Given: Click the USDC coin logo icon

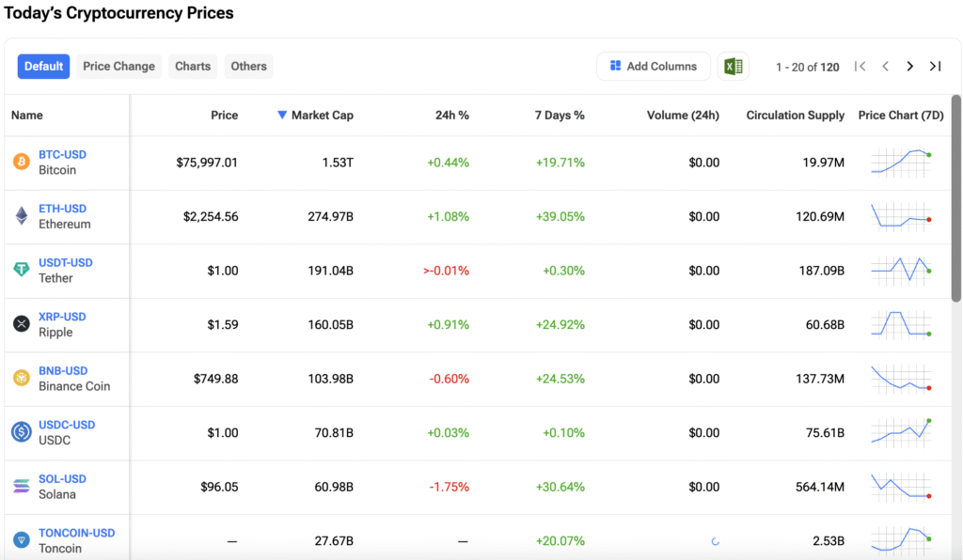Looking at the screenshot, I should (21, 432).
